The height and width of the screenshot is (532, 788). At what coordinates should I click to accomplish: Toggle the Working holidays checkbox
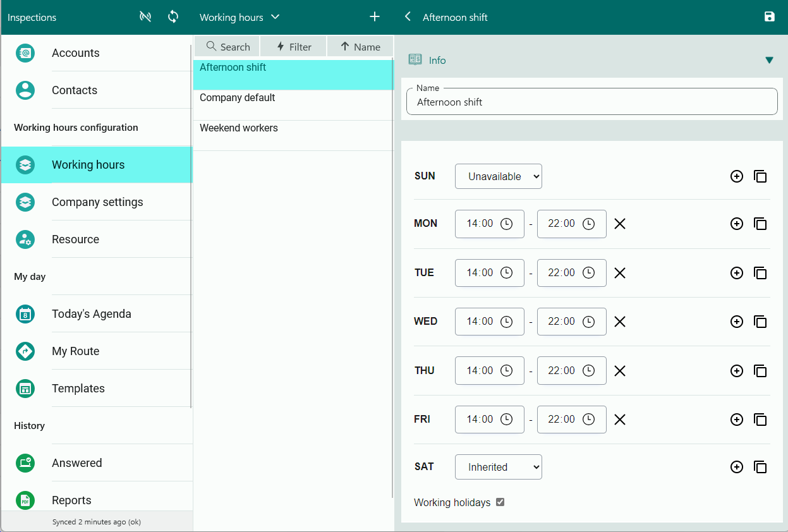tap(500, 502)
